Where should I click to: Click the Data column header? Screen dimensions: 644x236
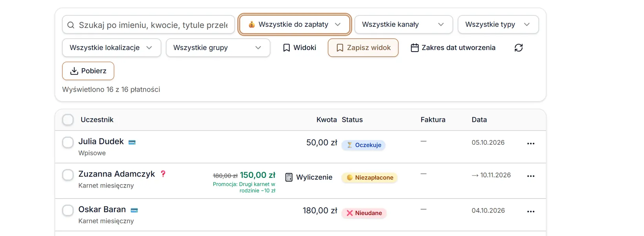point(479,120)
